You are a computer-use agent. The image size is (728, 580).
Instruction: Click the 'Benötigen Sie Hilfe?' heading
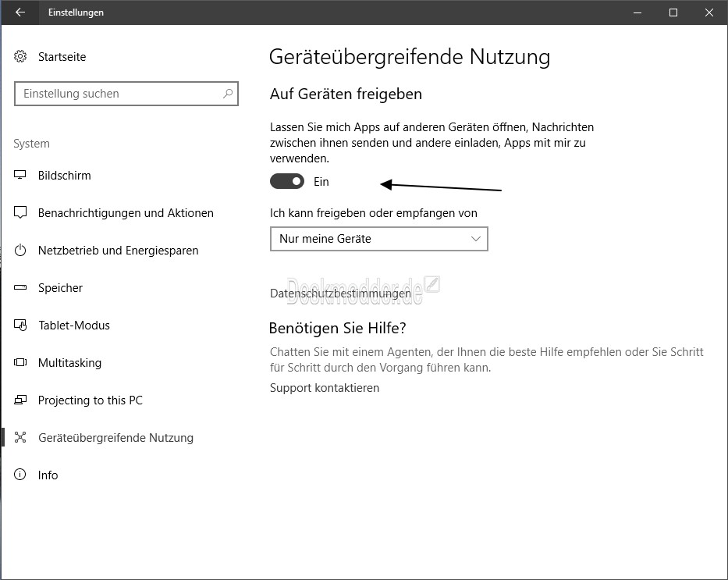coord(338,329)
